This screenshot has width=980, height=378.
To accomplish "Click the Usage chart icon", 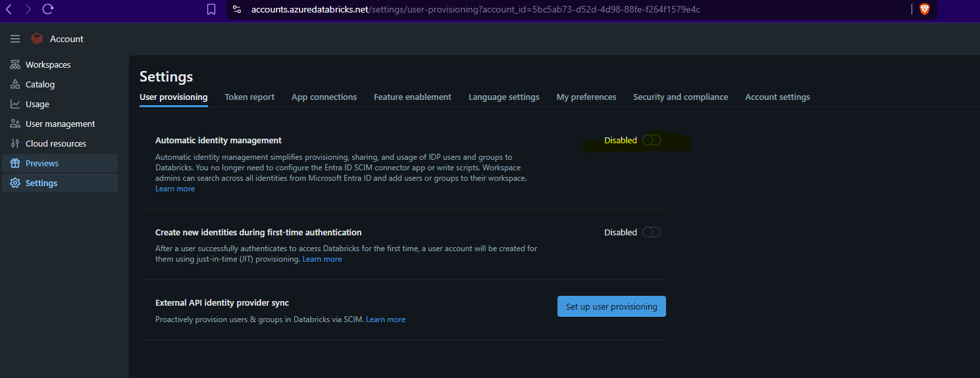I will tap(14, 104).
